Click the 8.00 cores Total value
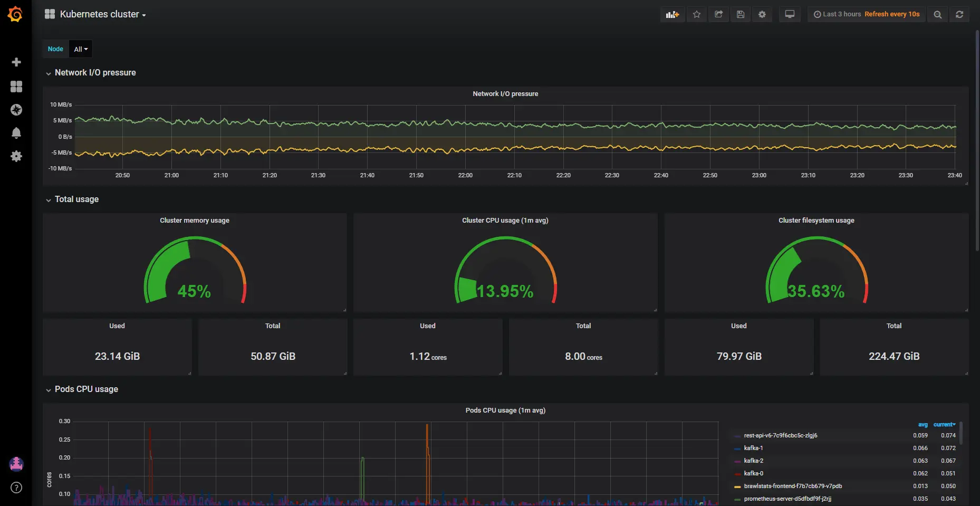 (x=583, y=357)
